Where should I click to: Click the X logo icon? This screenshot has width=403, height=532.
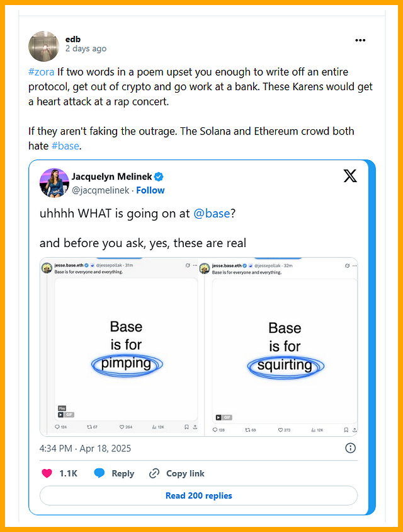pyautogui.click(x=350, y=176)
